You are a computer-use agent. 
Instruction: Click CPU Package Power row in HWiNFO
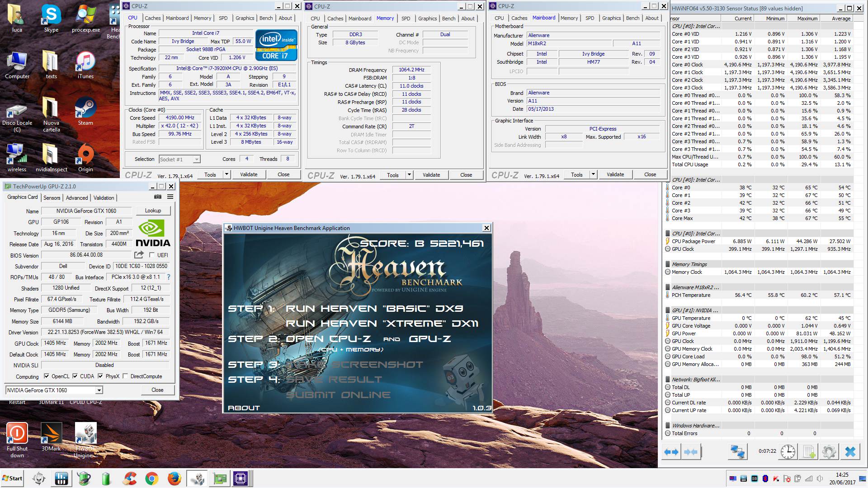[759, 241]
